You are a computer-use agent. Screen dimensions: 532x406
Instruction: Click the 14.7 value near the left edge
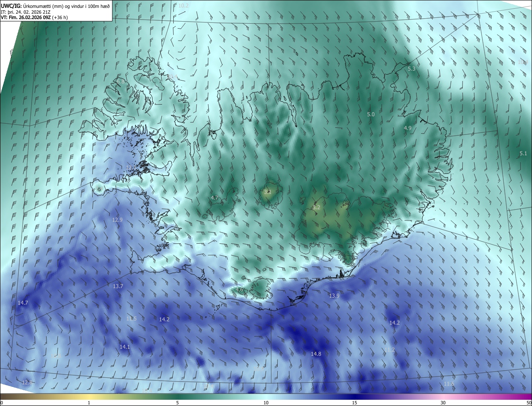click(x=23, y=303)
